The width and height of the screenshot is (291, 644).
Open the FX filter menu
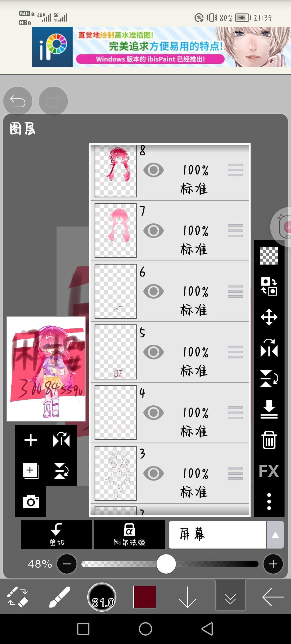[x=269, y=471]
